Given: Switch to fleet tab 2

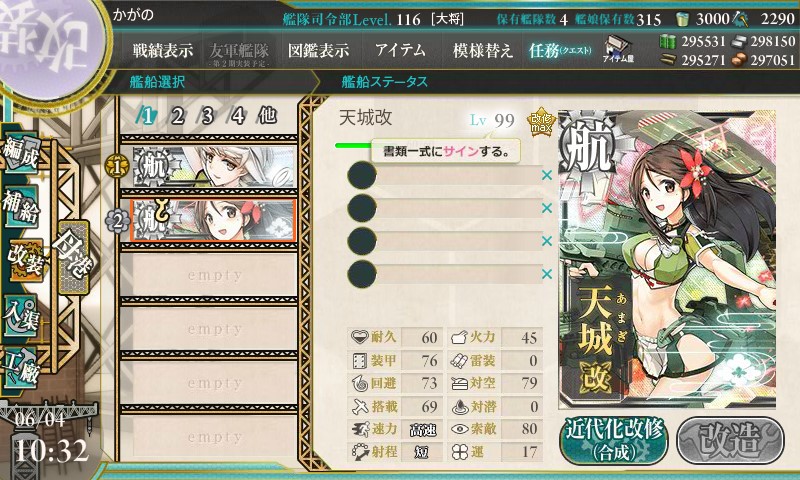Looking at the screenshot, I should [x=177, y=116].
